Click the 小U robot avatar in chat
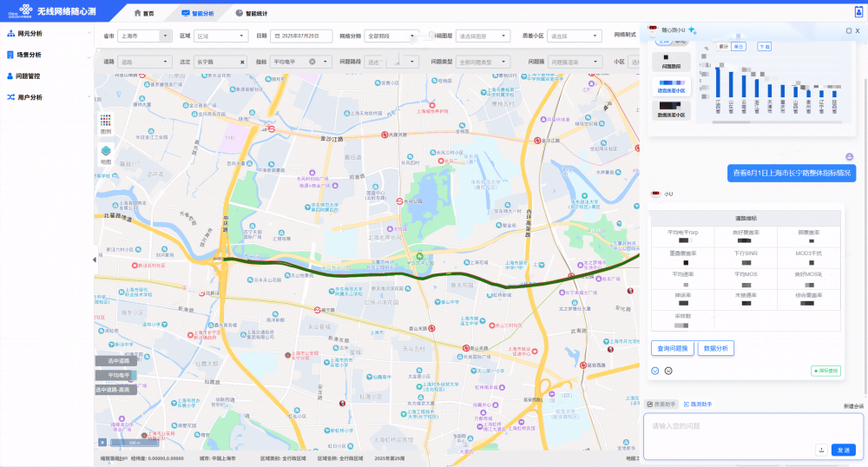The height and width of the screenshot is (467, 868). (x=656, y=194)
